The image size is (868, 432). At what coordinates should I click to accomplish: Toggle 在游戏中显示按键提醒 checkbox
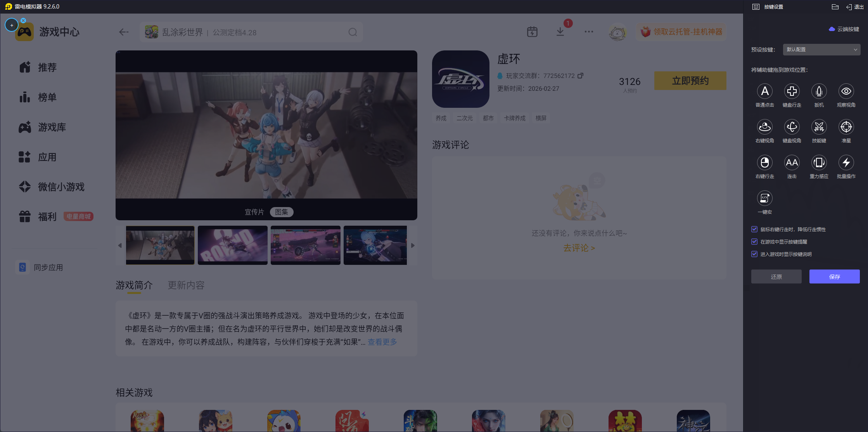754,242
